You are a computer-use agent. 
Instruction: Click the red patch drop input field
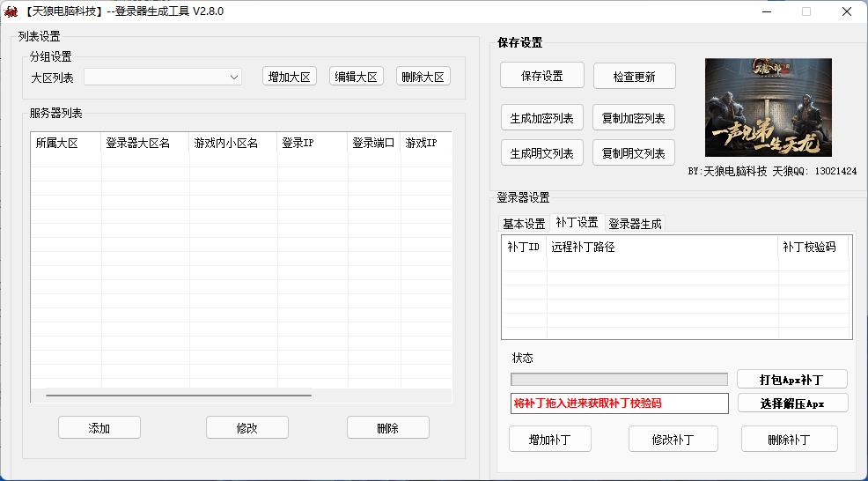click(x=620, y=403)
